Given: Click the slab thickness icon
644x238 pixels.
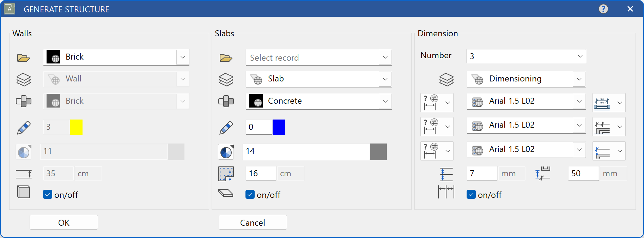Looking at the screenshot, I should pos(226,174).
